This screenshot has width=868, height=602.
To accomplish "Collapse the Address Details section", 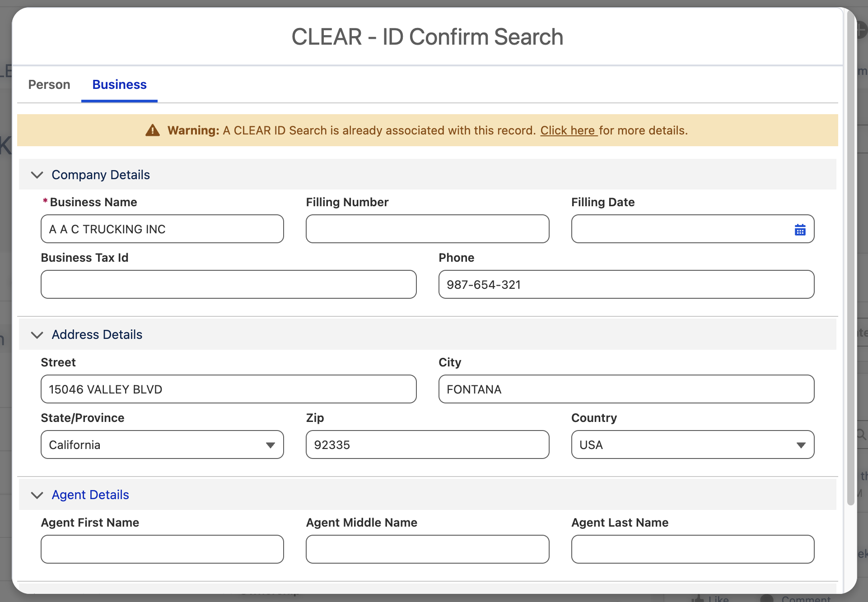I will pos(37,335).
